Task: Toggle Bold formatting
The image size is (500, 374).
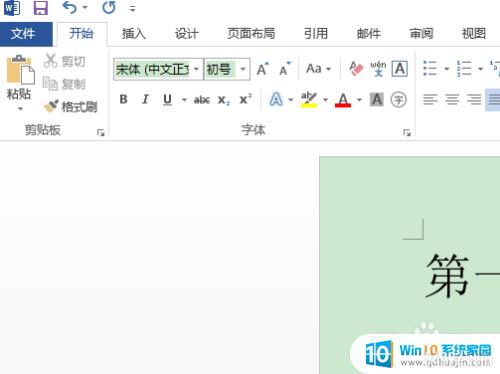Action: click(123, 99)
